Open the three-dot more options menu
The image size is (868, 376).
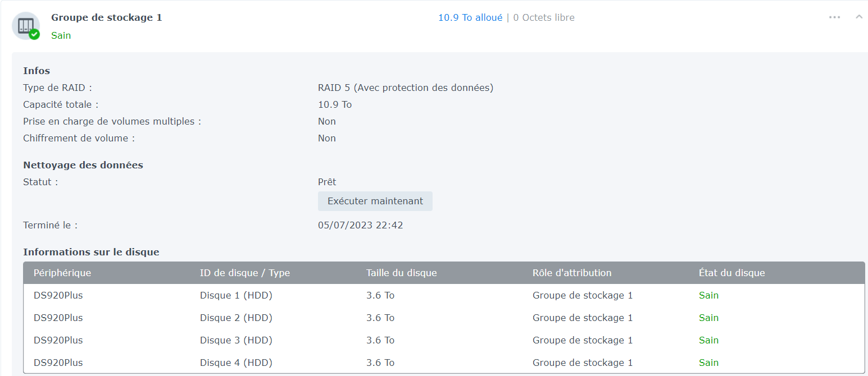click(834, 17)
